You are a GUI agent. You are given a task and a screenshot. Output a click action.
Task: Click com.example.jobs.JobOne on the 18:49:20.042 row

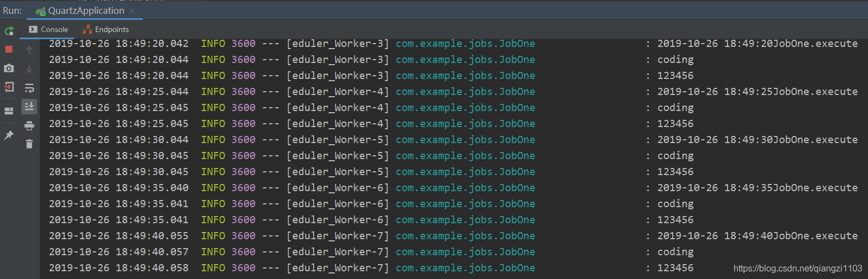pyautogui.click(x=465, y=43)
